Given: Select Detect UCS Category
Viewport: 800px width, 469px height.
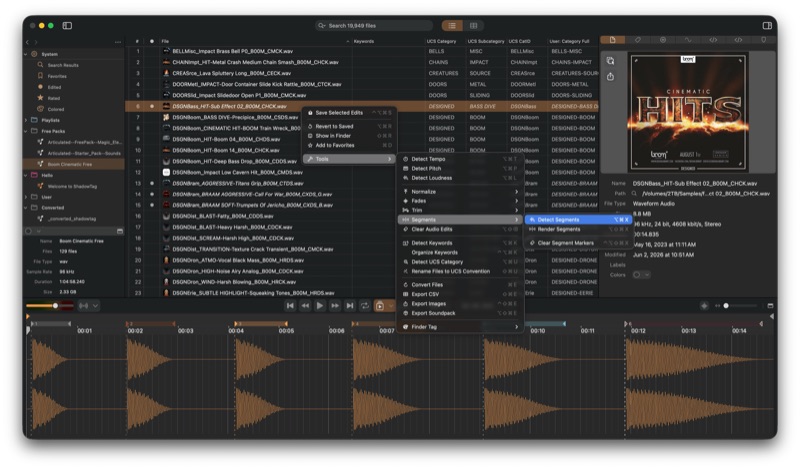Looking at the screenshot, I should click(x=460, y=262).
